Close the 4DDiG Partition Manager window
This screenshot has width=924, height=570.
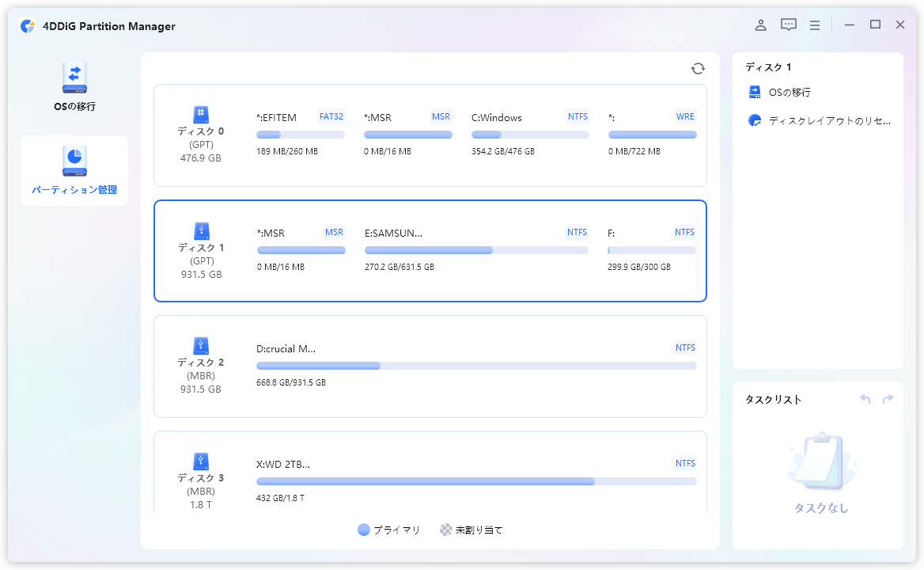[x=899, y=25]
